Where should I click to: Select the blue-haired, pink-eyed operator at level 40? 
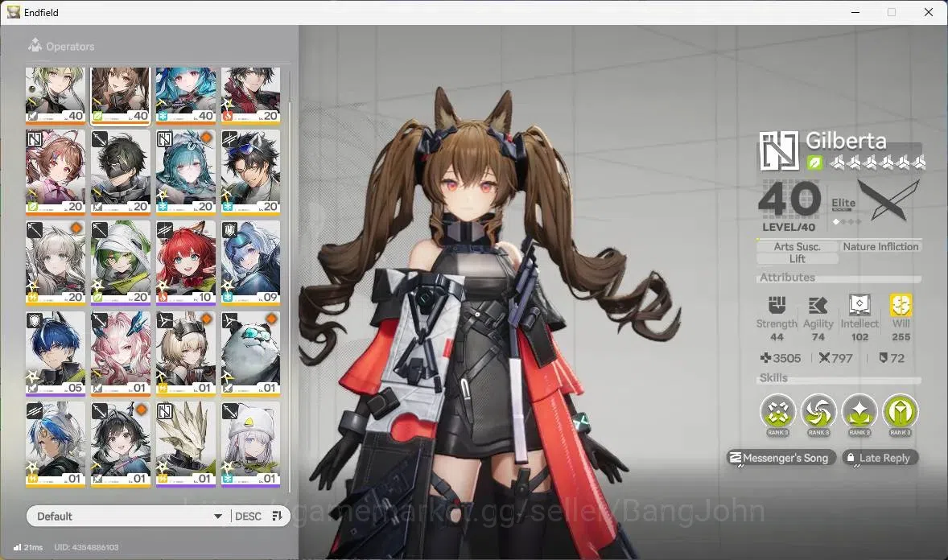tap(186, 95)
